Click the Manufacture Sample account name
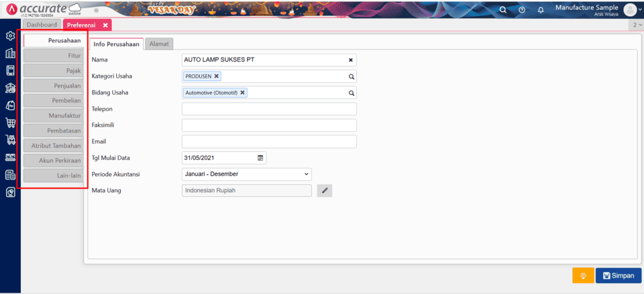The height and width of the screenshot is (294, 644). [x=586, y=7]
